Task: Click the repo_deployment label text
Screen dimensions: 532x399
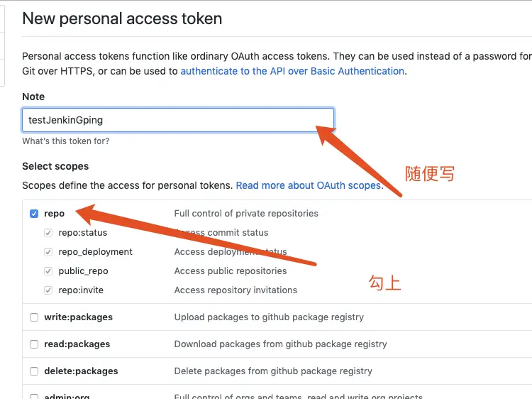Action: 95,252
